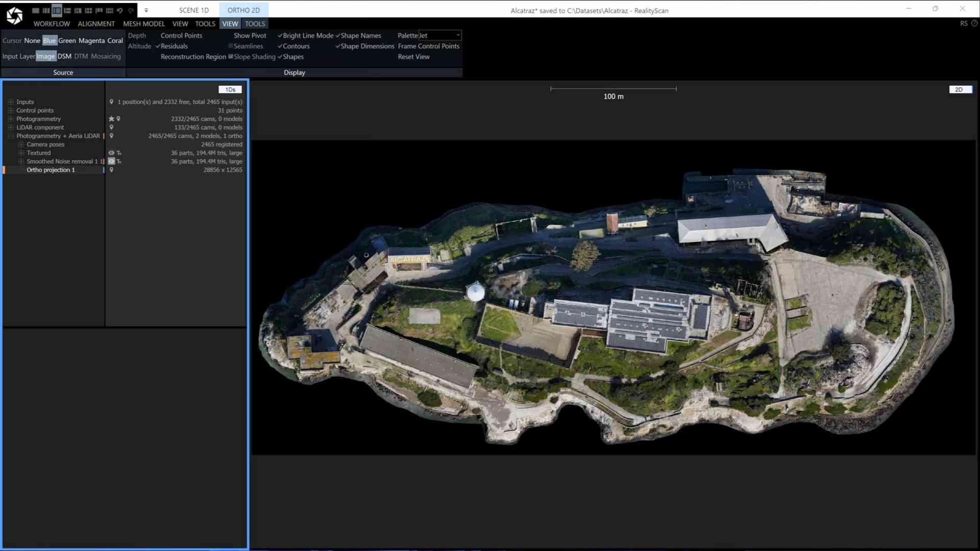
Task: Click the RealityScan aperture logo icon
Action: [x=14, y=14]
